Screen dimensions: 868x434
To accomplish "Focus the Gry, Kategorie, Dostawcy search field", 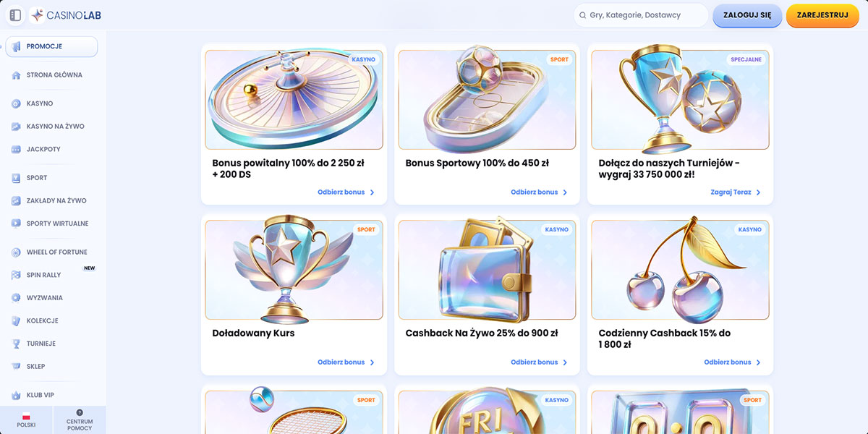I will click(641, 15).
